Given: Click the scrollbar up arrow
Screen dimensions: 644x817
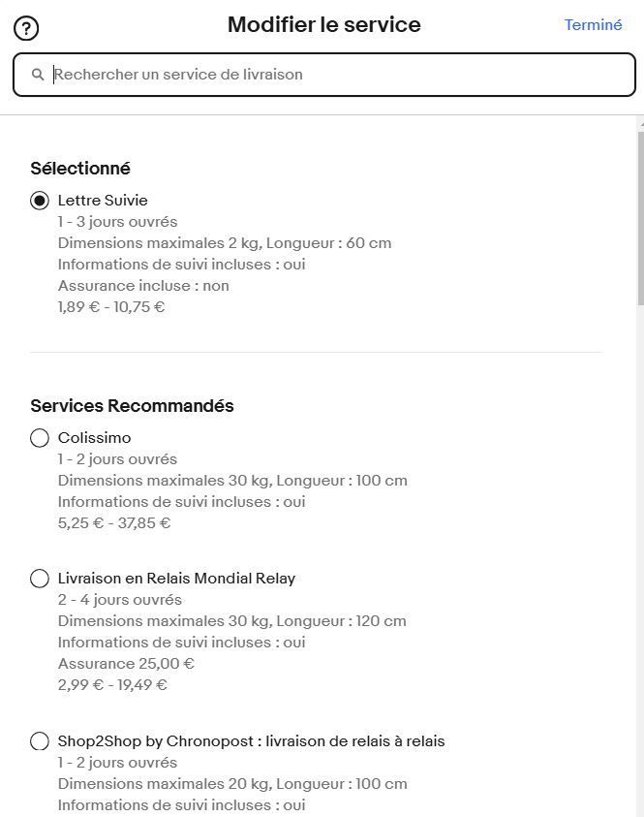Looking at the screenshot, I should (639, 124).
